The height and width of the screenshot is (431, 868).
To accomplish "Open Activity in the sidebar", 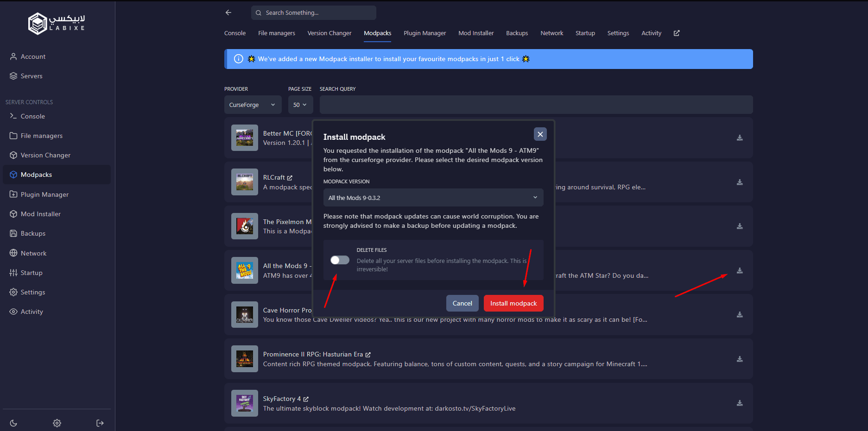I will point(57,312).
